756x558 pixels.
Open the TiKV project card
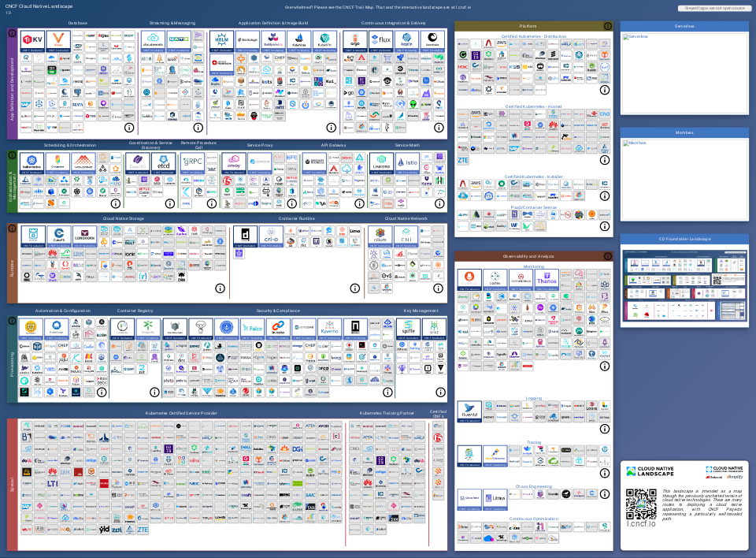(33, 42)
